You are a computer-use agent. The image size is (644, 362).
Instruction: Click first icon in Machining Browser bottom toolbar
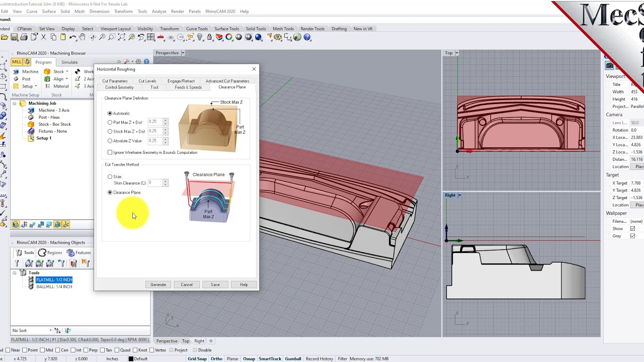(16, 225)
